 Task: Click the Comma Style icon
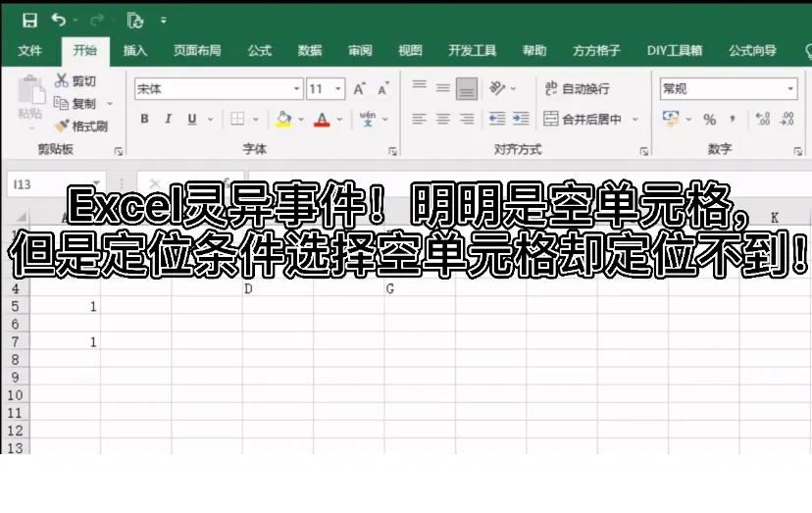[x=733, y=120]
